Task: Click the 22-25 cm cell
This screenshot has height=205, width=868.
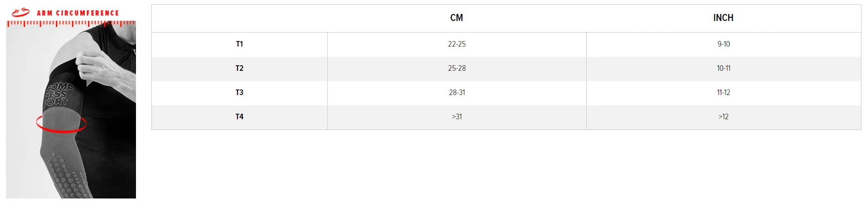Action: (x=456, y=44)
